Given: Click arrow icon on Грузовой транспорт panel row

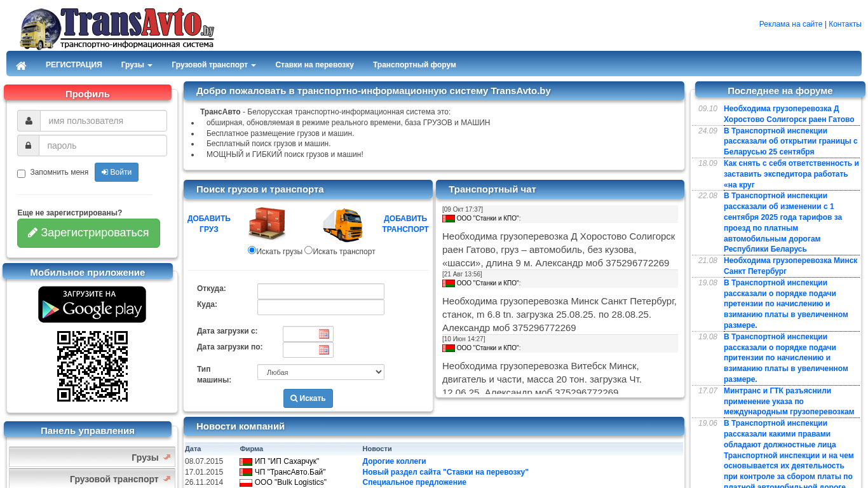Looking at the screenshot, I should pos(166,478).
